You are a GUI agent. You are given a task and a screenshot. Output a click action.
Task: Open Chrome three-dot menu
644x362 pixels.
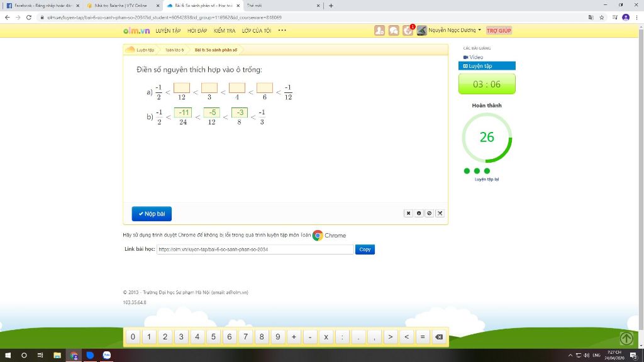point(636,17)
